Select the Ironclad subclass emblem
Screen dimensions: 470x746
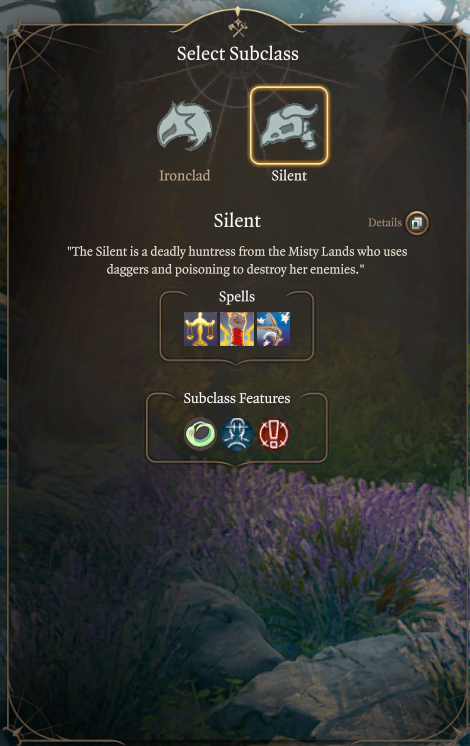[184, 126]
